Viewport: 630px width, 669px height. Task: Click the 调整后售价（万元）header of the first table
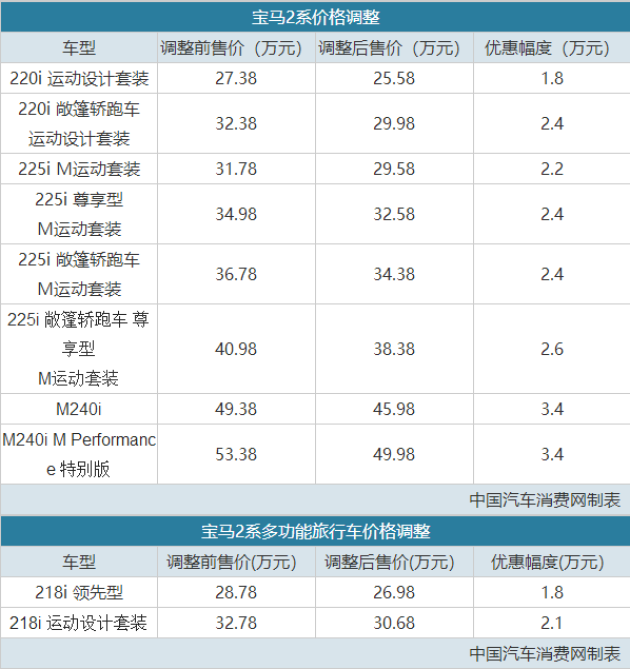[x=394, y=48]
